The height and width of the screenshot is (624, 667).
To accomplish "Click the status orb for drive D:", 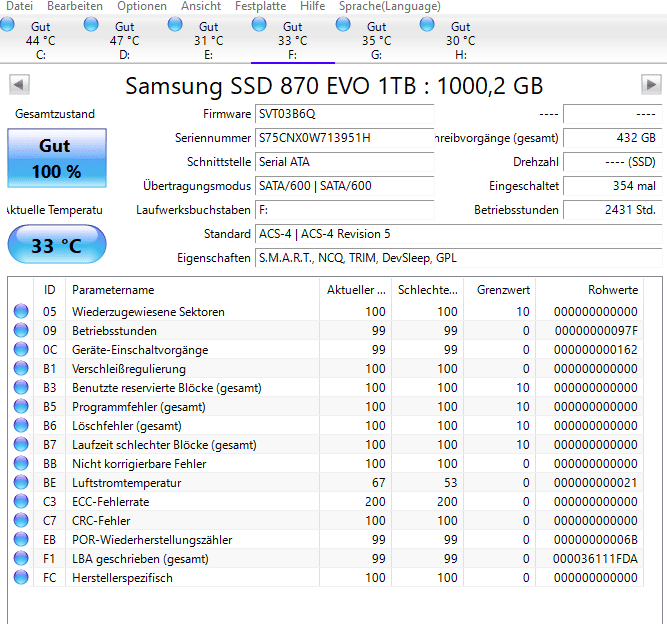I will point(91,24).
